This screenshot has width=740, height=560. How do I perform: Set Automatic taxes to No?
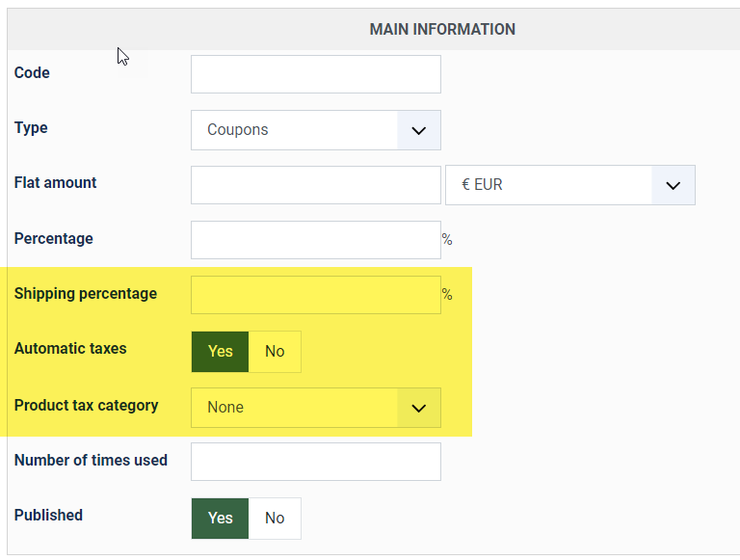275,352
